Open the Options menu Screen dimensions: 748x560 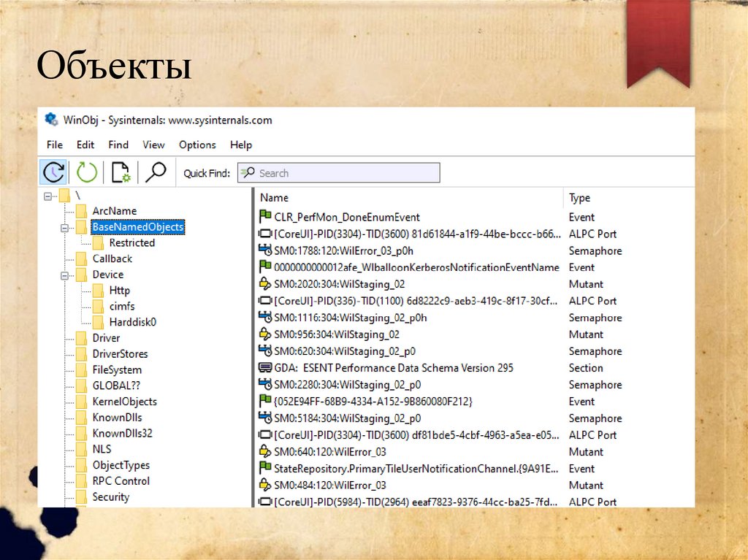197,145
